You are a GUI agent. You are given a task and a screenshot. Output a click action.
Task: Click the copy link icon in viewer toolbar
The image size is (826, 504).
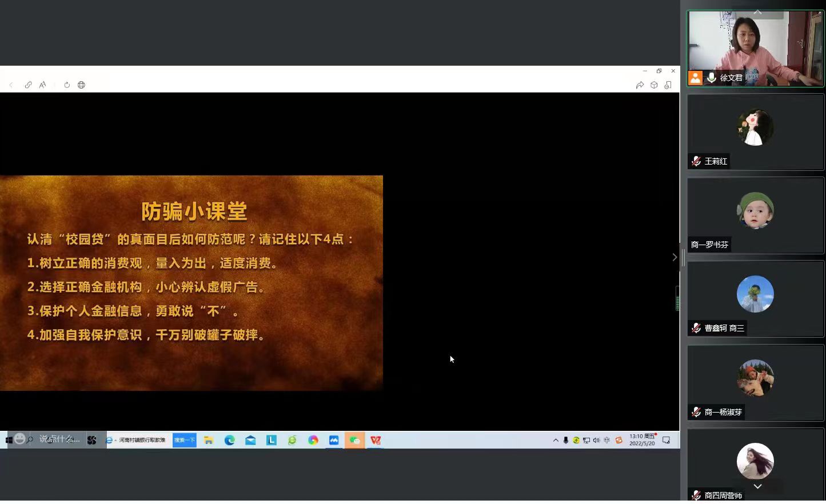pyautogui.click(x=28, y=85)
